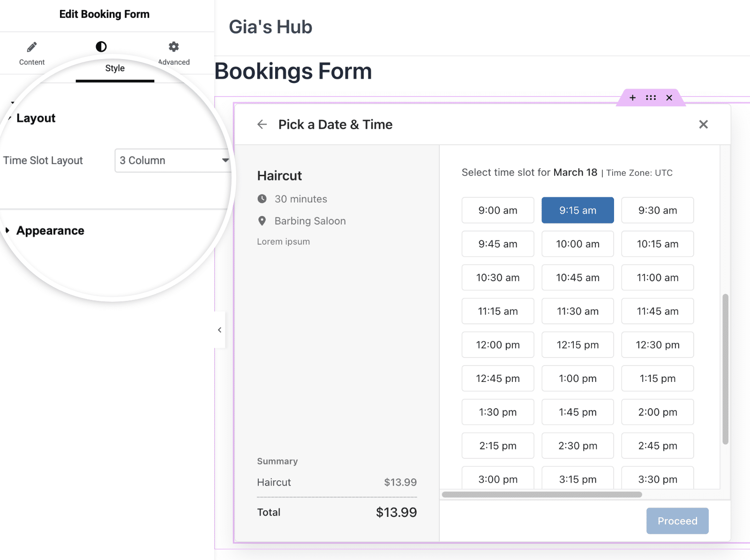Image resolution: width=750 pixels, height=560 pixels.
Task: Select the 2:30 pm time slot
Action: coord(577,446)
